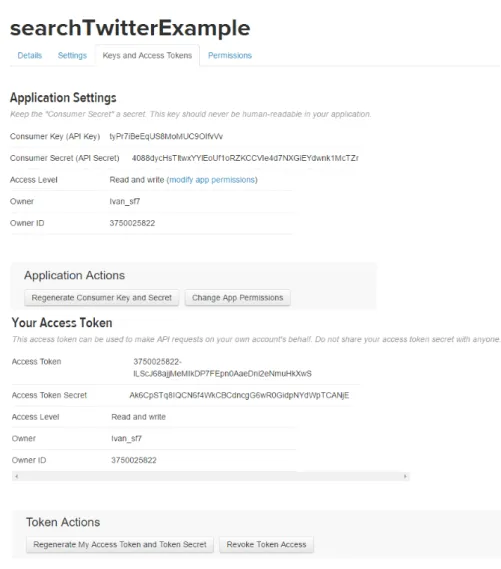Click the Revoke Token Access button
The image size is (501, 569).
[x=266, y=544]
